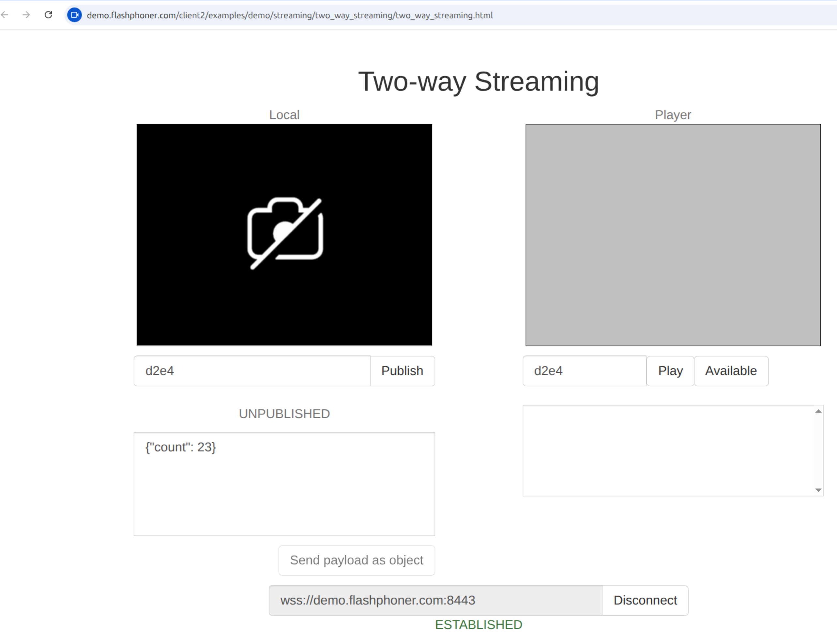The height and width of the screenshot is (644, 837).
Task: Click the textarea scrollbar up arrow
Action: point(818,411)
